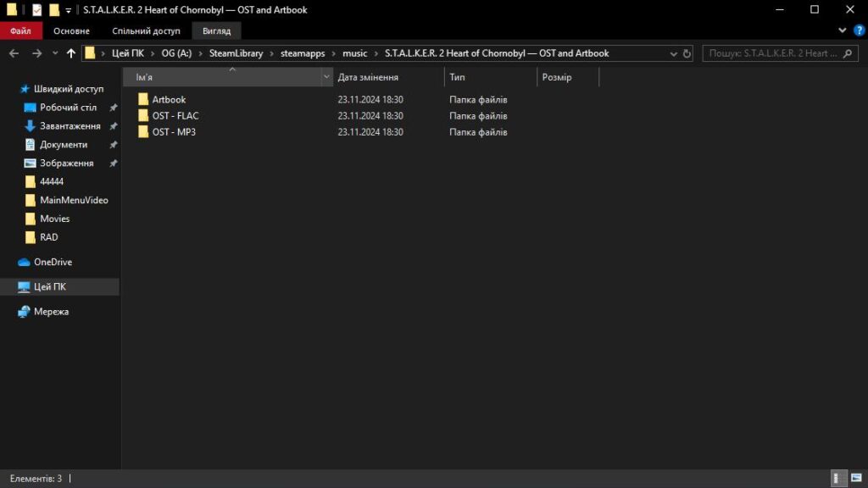Go forward with the right arrow button
The width and height of the screenshot is (868, 488).
[36, 53]
